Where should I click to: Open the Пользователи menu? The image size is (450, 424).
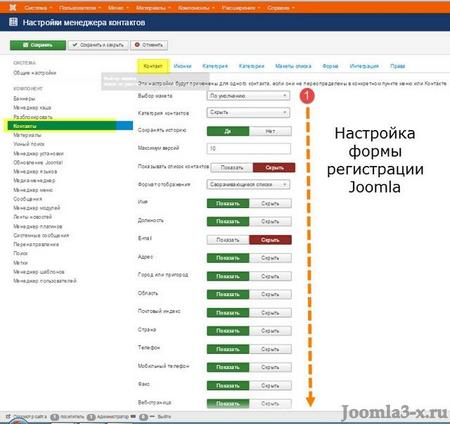[80, 7]
